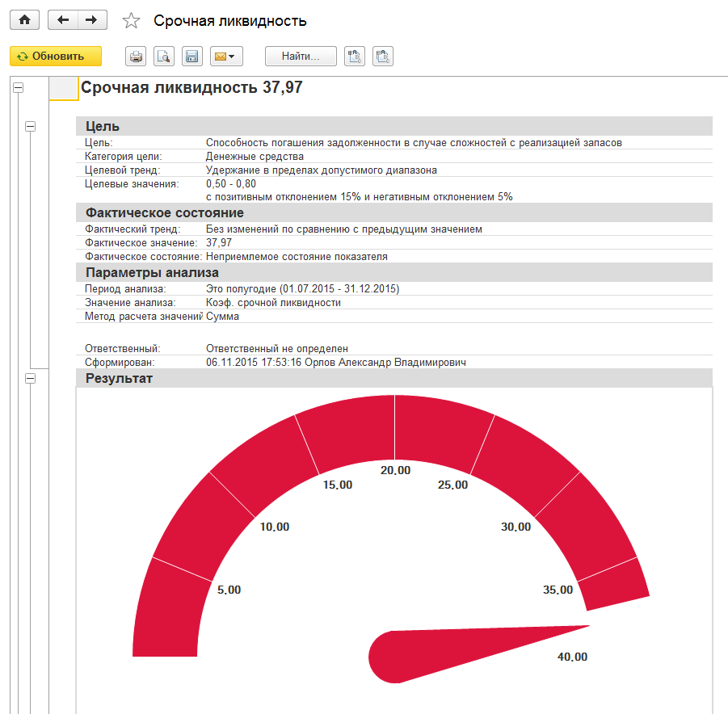This screenshot has width=728, height=714.
Task: Select the Фактическое состояние header row
Action: 394,212
